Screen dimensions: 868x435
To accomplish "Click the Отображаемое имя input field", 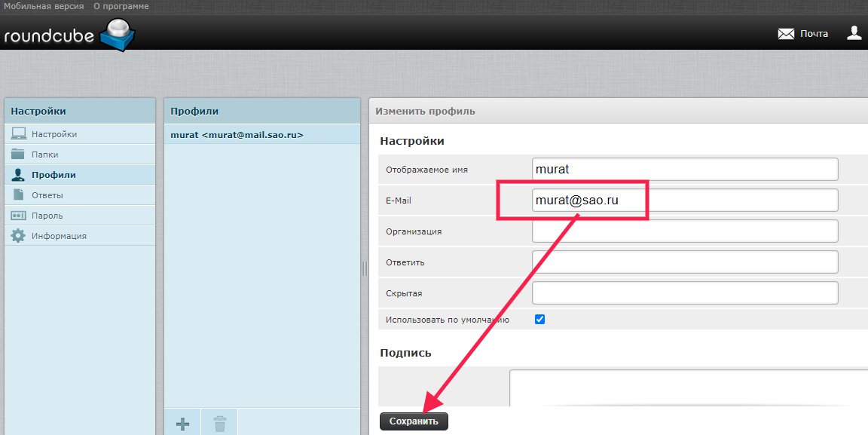I will pyautogui.click(x=684, y=170).
